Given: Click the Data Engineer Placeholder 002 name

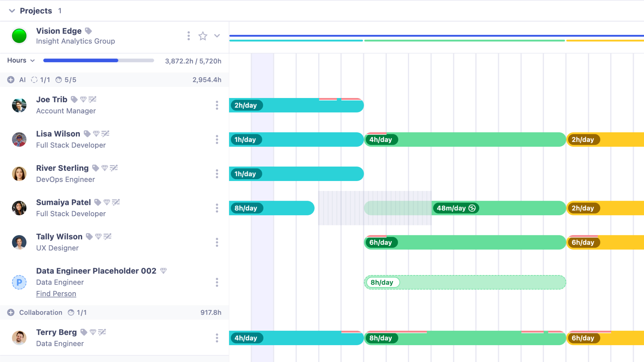Looking at the screenshot, I should [x=96, y=271].
